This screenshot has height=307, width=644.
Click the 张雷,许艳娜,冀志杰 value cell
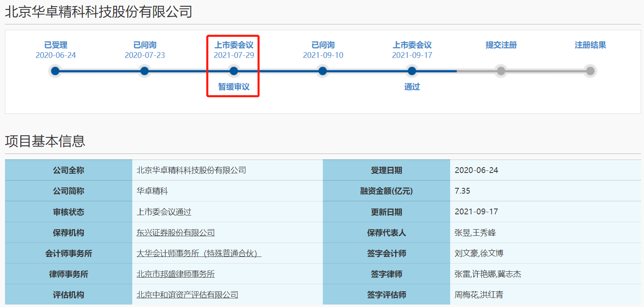tap(546, 274)
